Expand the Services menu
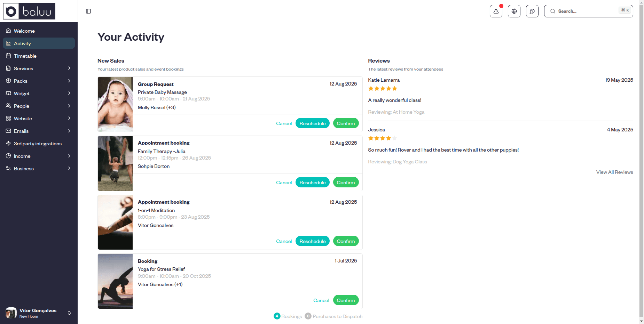Viewport: 644px width, 324px height. click(69, 68)
